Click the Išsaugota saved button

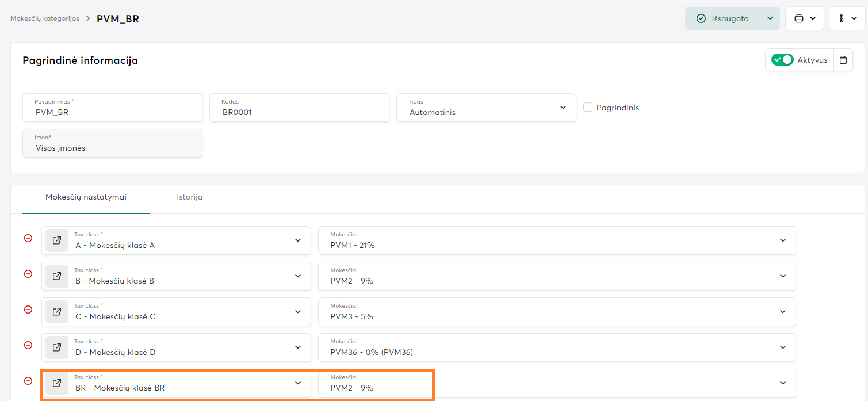coord(722,18)
